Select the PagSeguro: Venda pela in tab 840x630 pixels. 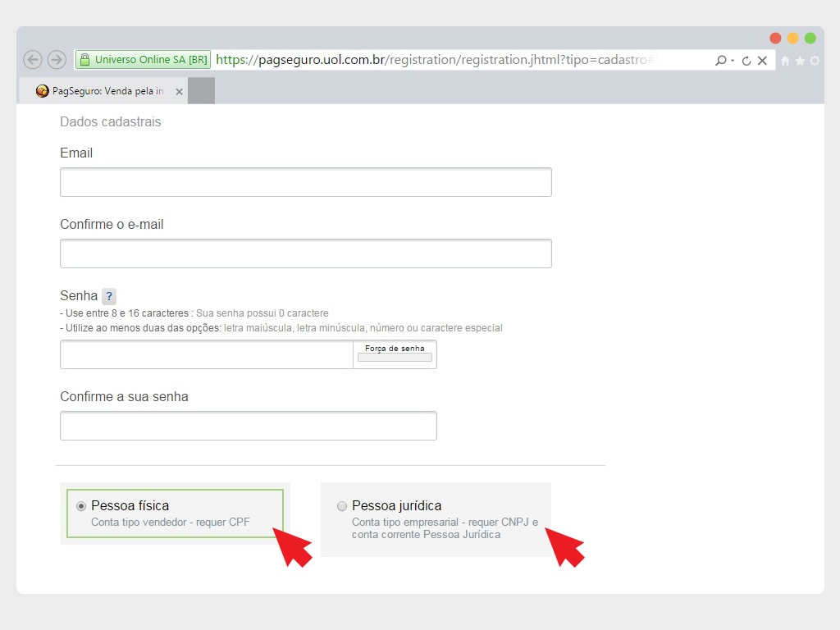click(x=103, y=91)
